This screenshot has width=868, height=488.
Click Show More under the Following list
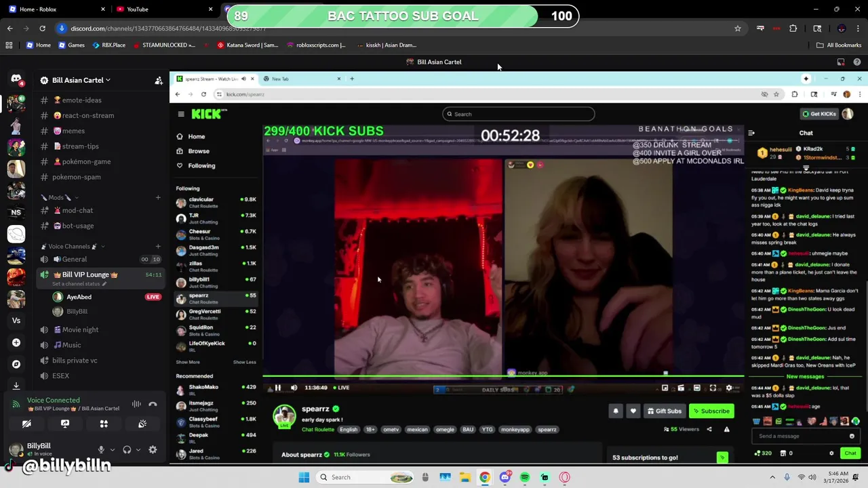coord(188,362)
